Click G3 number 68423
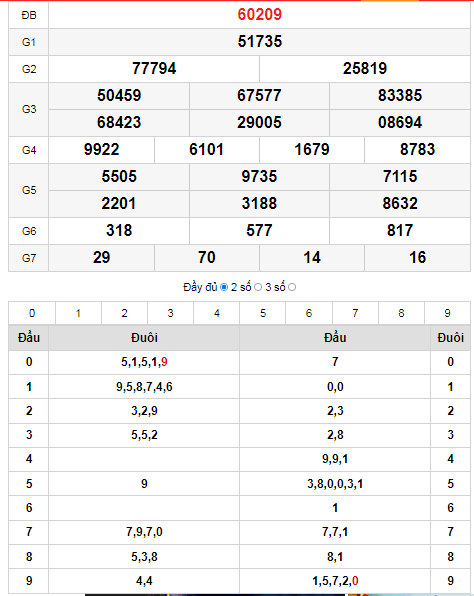This screenshot has width=474, height=596. point(119,122)
